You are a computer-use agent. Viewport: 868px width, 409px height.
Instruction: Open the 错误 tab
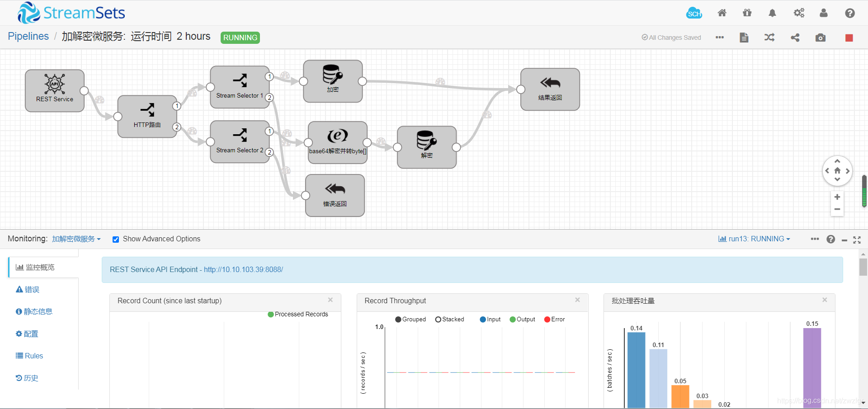[x=28, y=289]
